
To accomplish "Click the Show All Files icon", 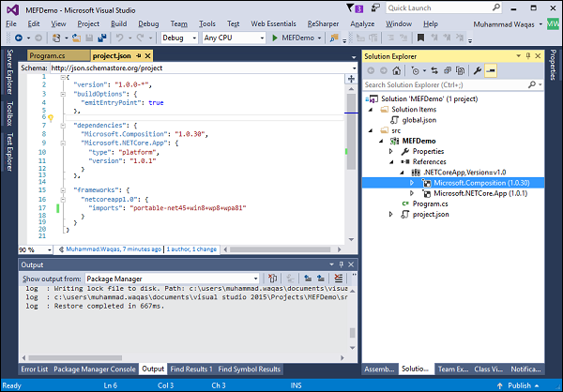I will coord(462,70).
